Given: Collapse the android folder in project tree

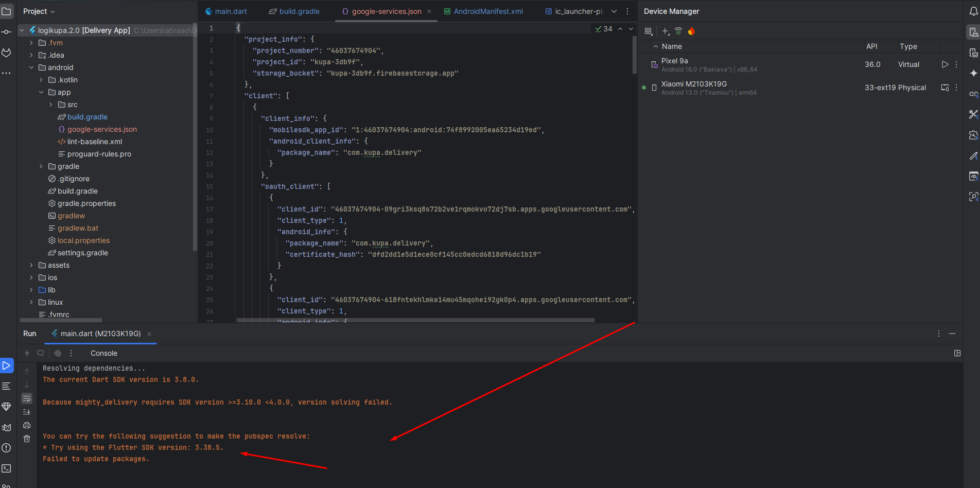Looking at the screenshot, I should pyautogui.click(x=31, y=67).
